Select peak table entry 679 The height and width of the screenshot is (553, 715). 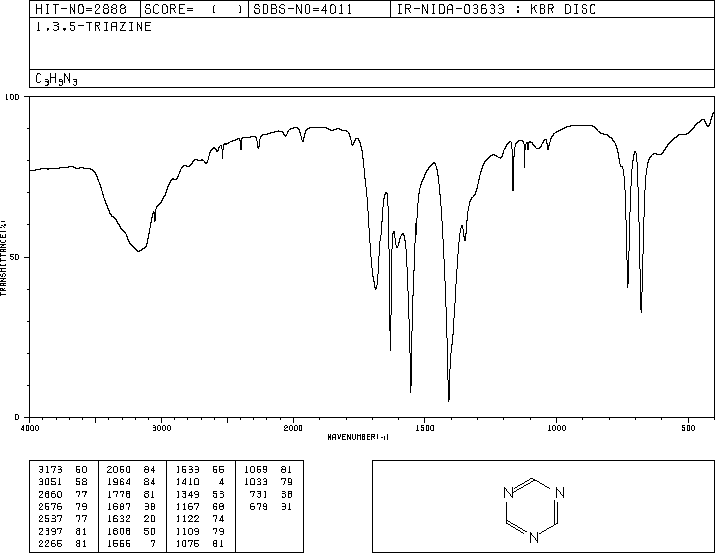(271, 506)
